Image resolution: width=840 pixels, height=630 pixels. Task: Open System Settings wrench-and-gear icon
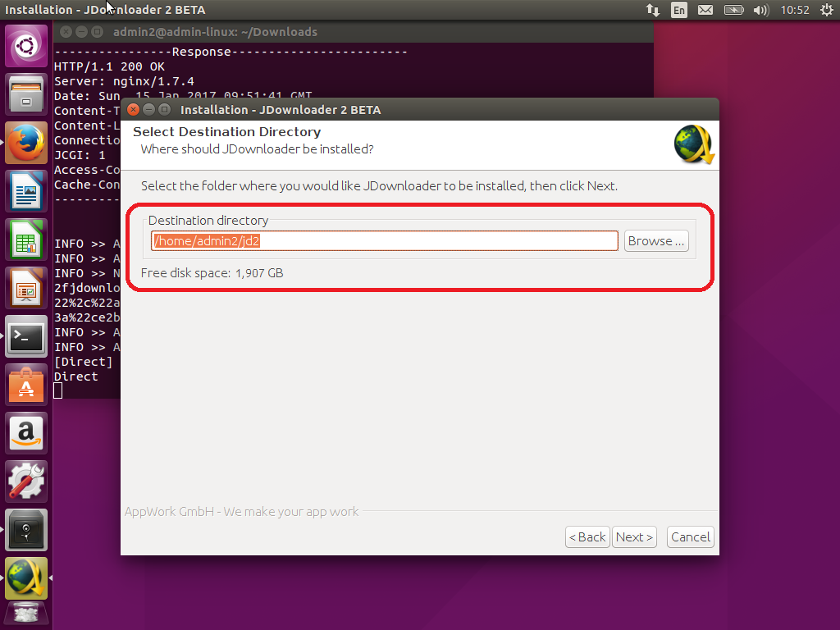[x=26, y=482]
